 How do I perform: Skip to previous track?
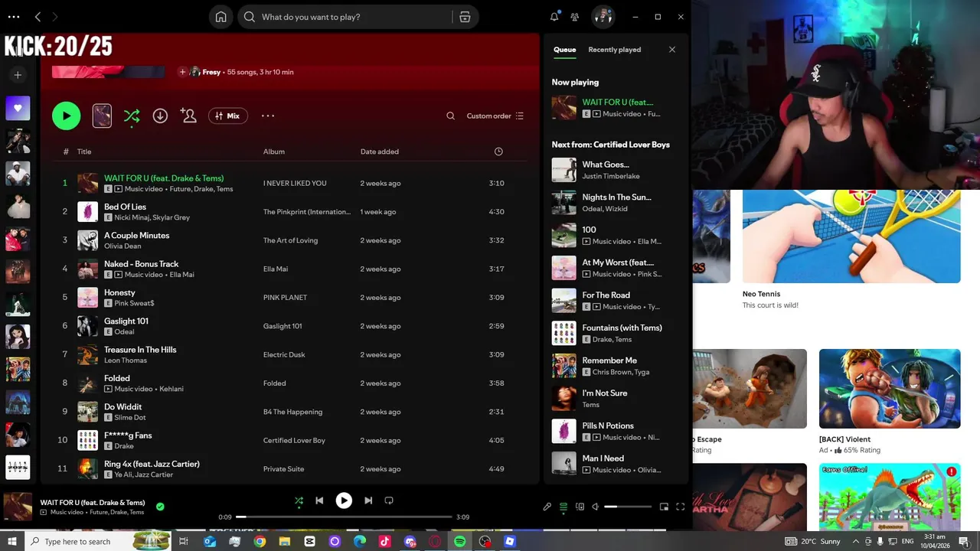(x=319, y=500)
